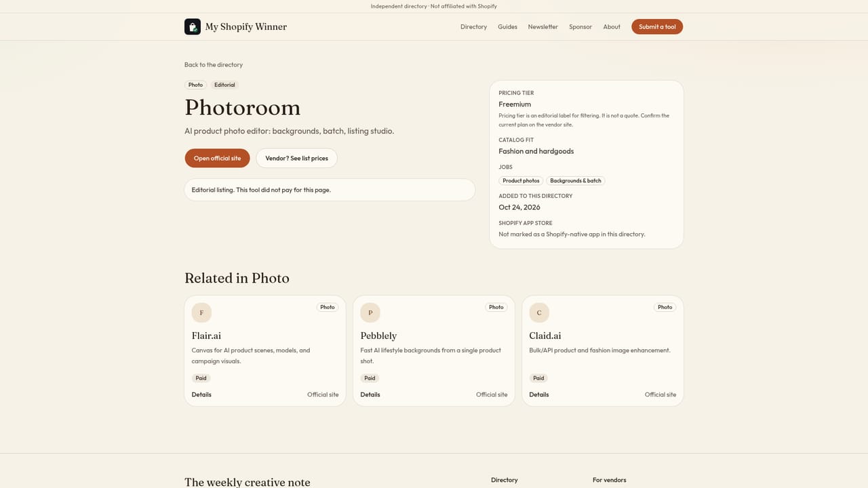This screenshot has width=868, height=488.
Task: Click the Flair.ai card title
Action: tap(206, 335)
